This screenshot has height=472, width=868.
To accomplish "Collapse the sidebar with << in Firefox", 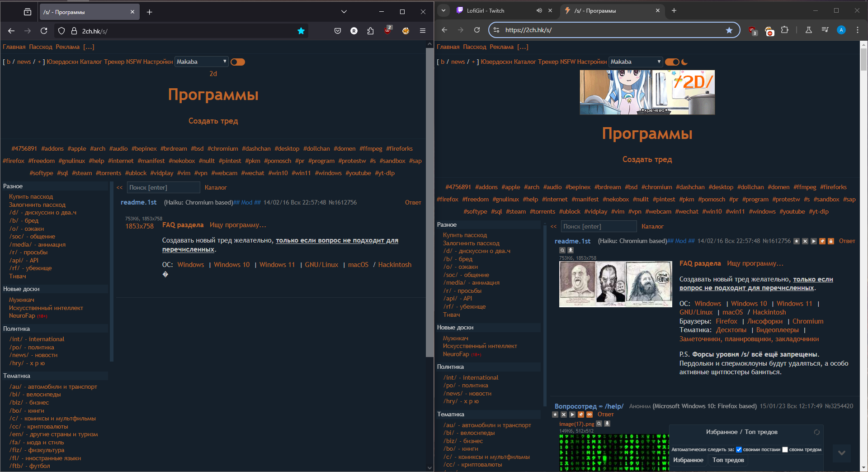I will 119,187.
